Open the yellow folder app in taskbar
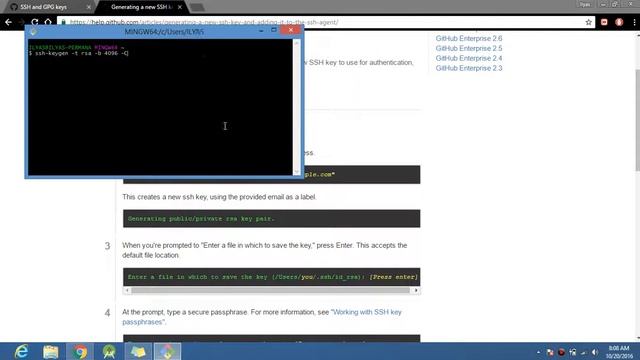 pos(138,351)
